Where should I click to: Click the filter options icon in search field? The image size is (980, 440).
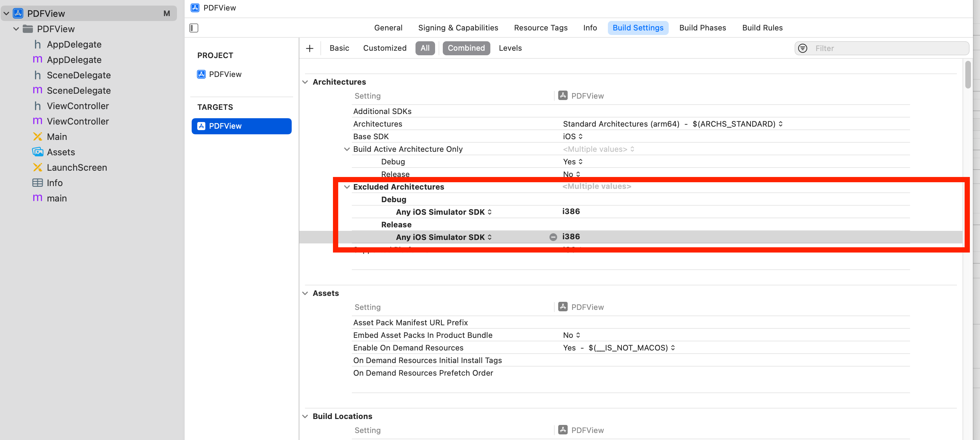pos(802,48)
